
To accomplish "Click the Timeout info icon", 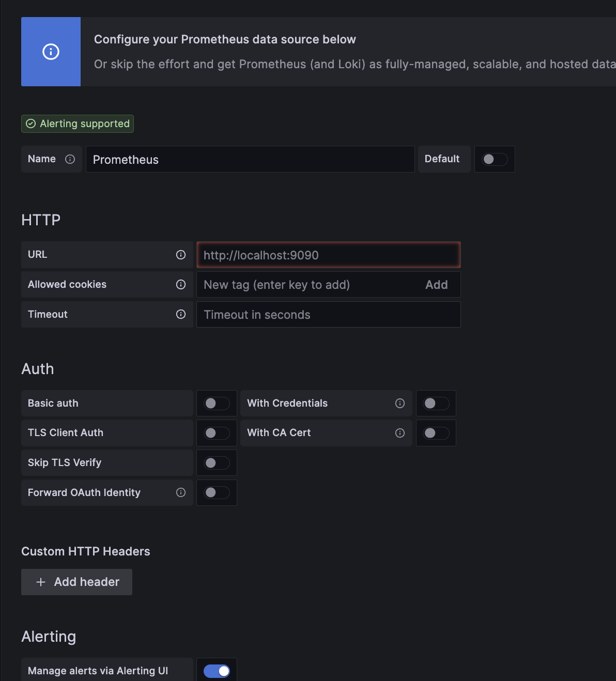I will [181, 315].
